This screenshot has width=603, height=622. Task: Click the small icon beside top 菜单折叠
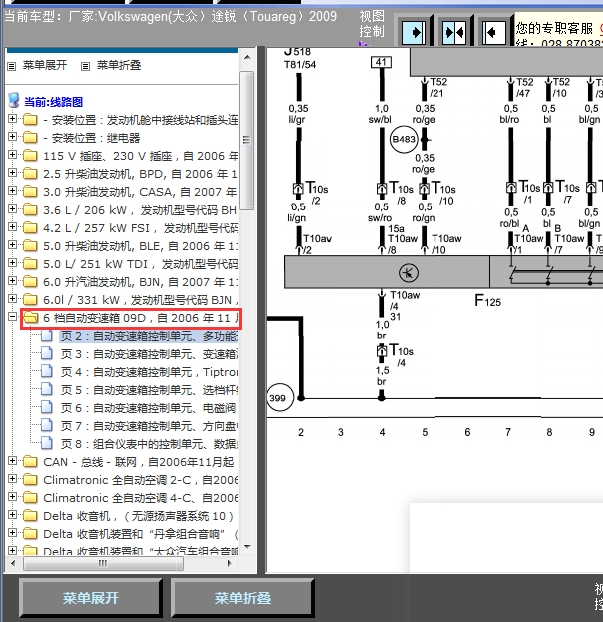point(85,66)
